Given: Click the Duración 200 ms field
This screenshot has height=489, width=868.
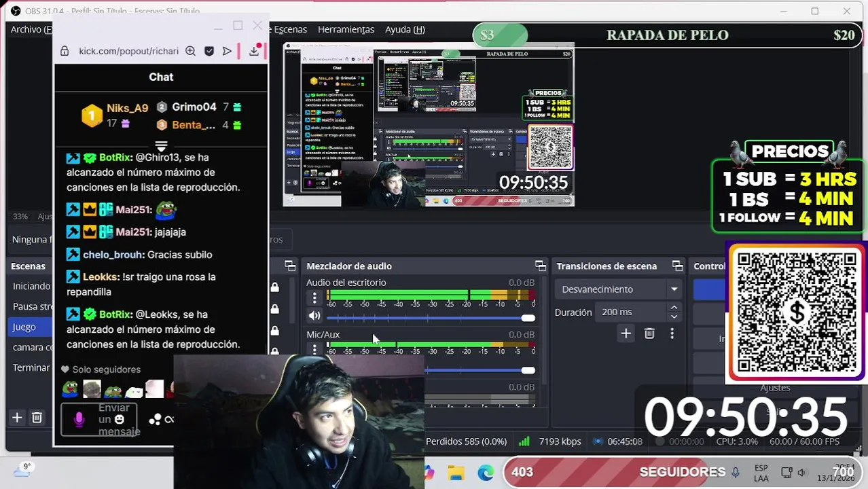Looking at the screenshot, I should 632,312.
